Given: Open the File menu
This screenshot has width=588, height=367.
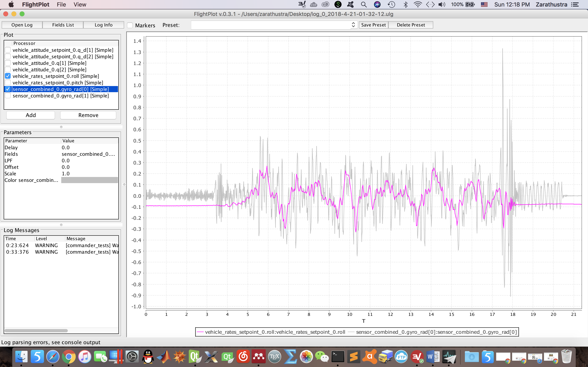Looking at the screenshot, I should coord(61,4).
